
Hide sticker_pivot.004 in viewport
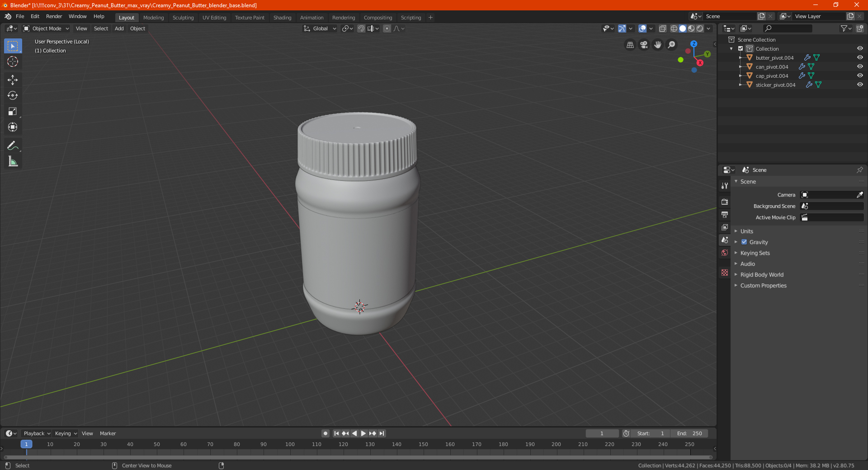click(860, 85)
